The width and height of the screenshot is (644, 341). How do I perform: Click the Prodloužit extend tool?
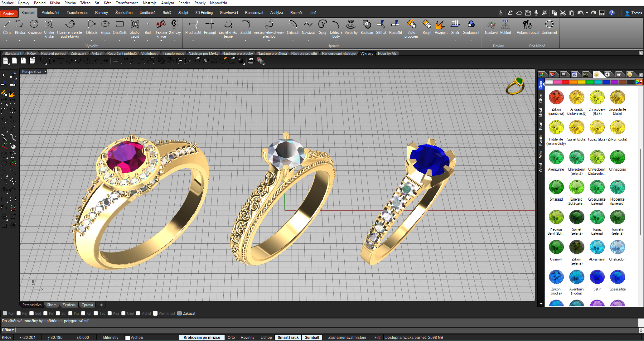(193, 27)
